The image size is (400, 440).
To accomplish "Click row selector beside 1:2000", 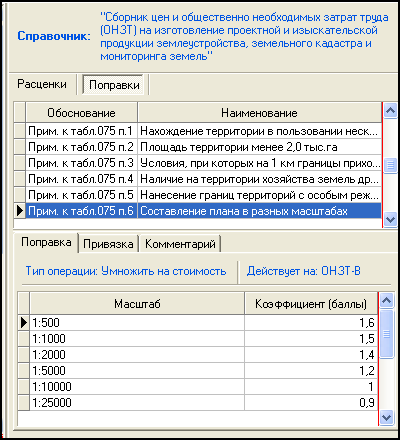I will 24,355.
